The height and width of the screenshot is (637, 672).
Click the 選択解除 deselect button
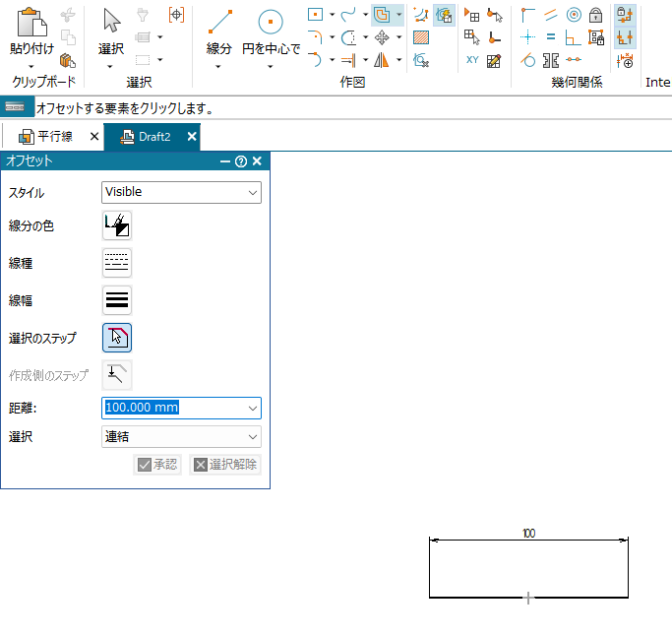coord(225,465)
